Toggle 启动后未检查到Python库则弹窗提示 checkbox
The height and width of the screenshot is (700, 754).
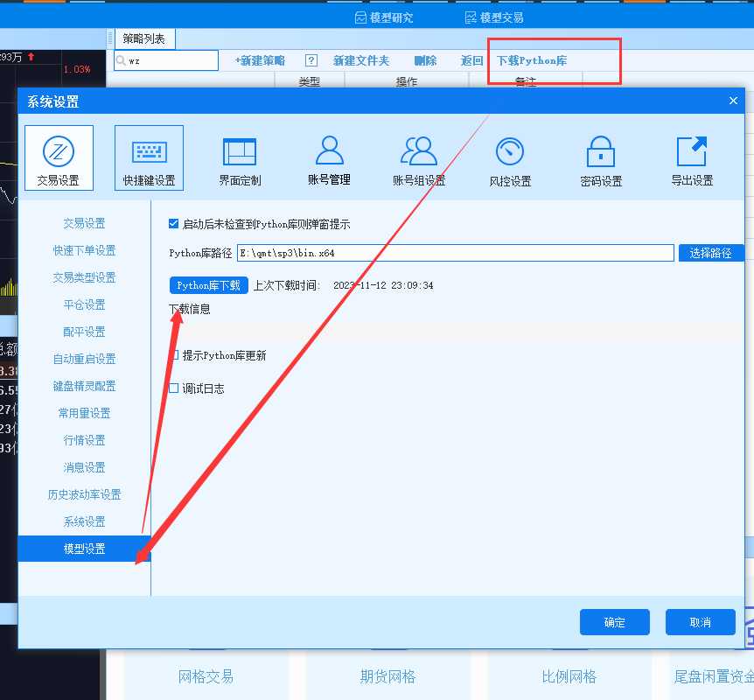pyautogui.click(x=173, y=223)
